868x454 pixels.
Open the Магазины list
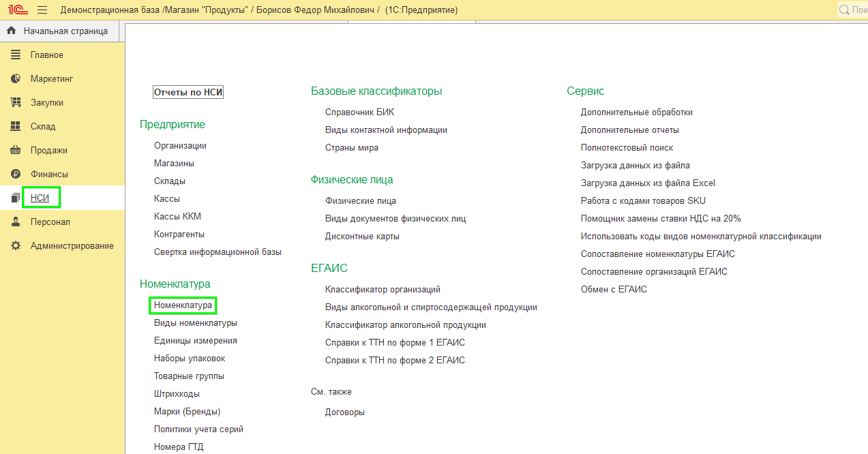click(x=174, y=163)
